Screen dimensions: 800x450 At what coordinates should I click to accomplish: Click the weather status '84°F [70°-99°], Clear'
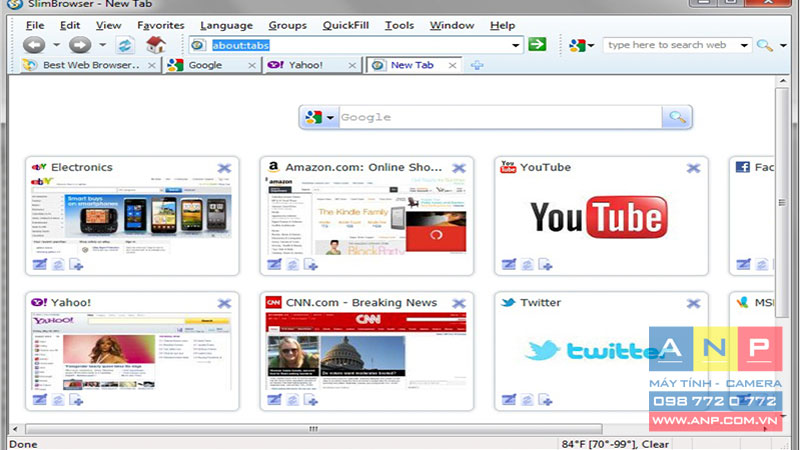tap(615, 444)
